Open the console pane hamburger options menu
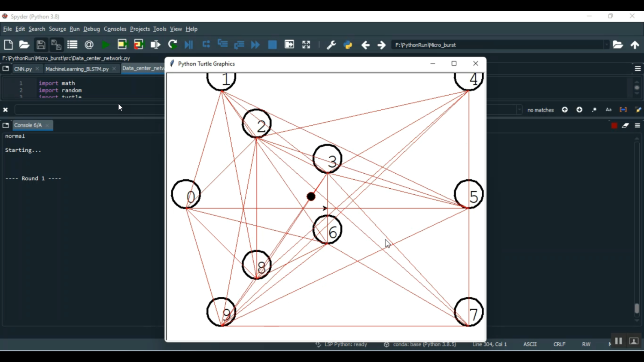This screenshot has width=644, height=362. [x=638, y=126]
